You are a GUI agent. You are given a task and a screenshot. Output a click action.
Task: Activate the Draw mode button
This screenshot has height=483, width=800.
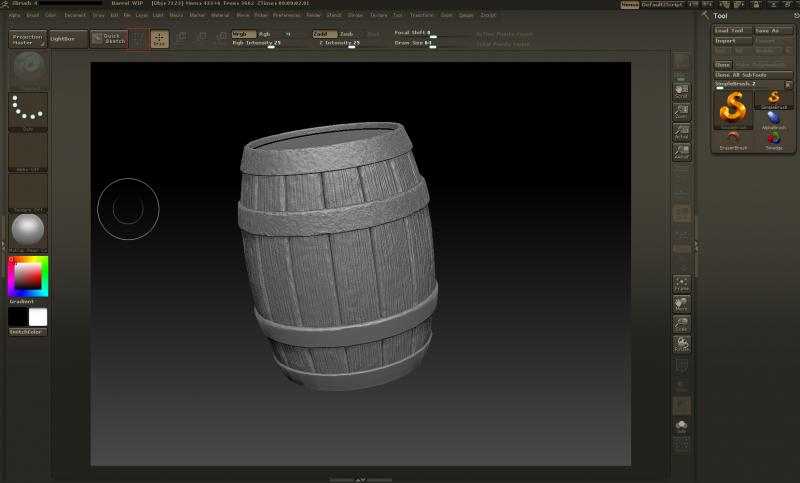tap(159, 40)
